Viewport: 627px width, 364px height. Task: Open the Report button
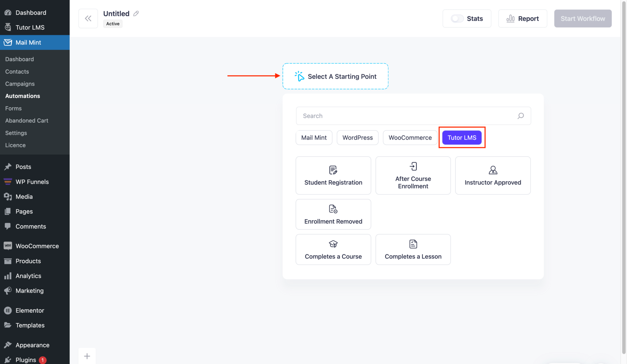[x=523, y=19]
